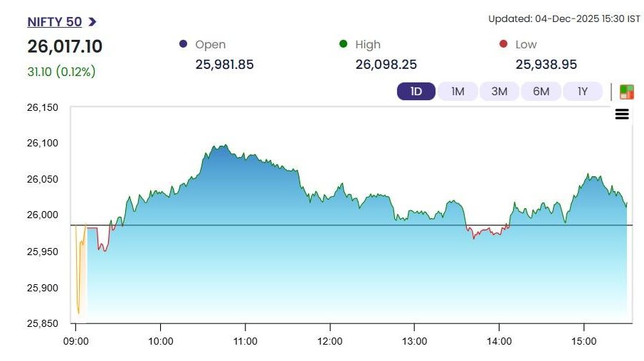Click the 31.10 (0.12%) change value

pos(61,72)
